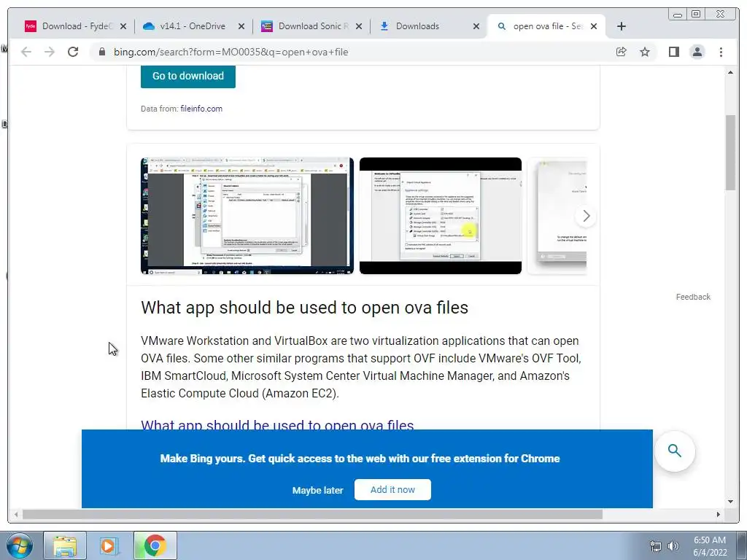The image size is (747, 560).
Task: Click the horizontal scrollbar thumb
Action: (312, 514)
